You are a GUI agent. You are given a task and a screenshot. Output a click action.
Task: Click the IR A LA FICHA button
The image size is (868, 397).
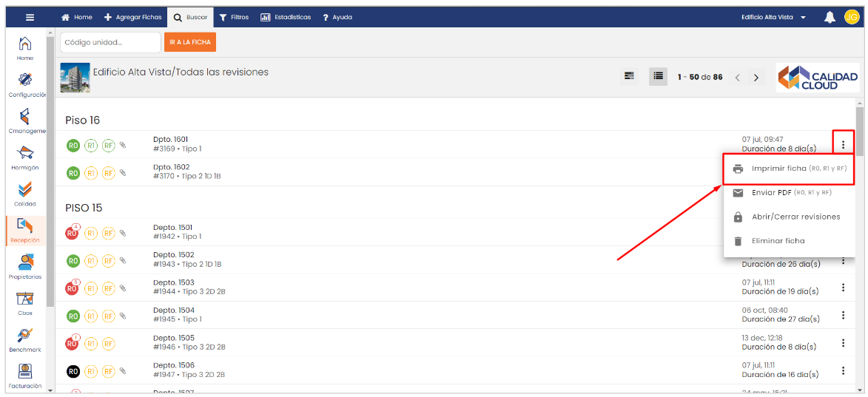pyautogui.click(x=190, y=43)
